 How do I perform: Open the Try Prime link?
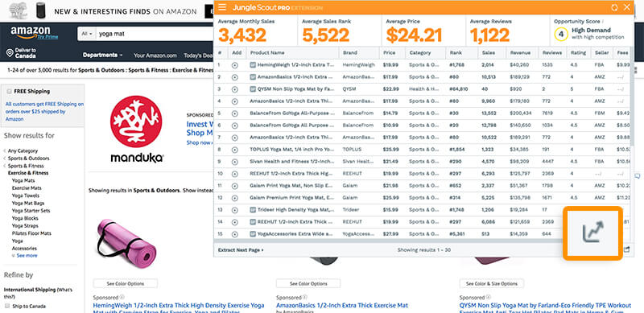click(47, 37)
